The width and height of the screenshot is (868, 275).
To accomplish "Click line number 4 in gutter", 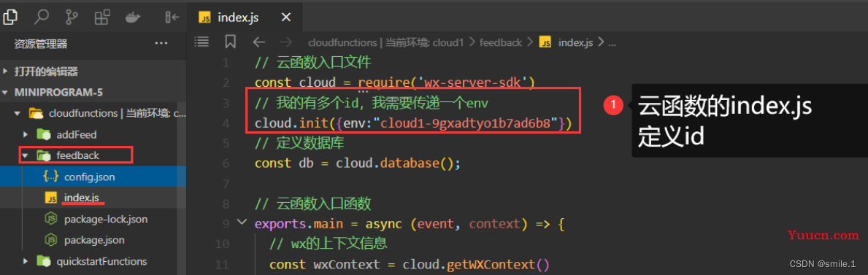I will pos(226,123).
